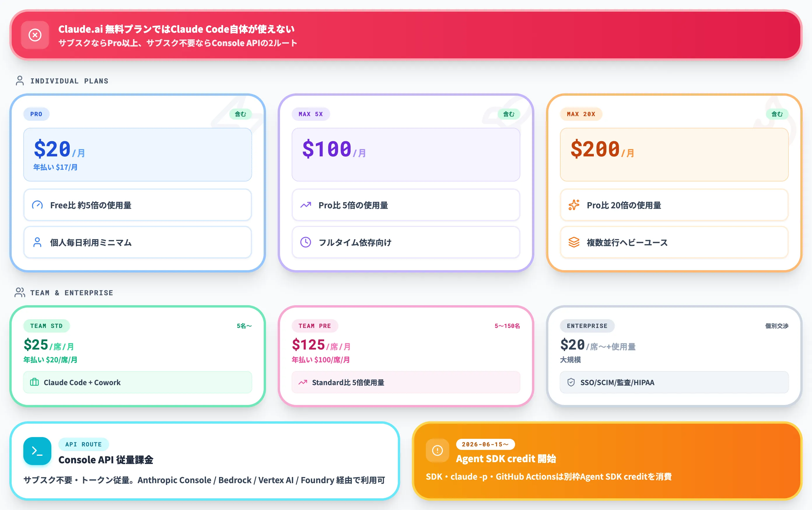This screenshot has width=812, height=510.
Task: Click the circled X icon in red banner
Action: click(x=35, y=35)
